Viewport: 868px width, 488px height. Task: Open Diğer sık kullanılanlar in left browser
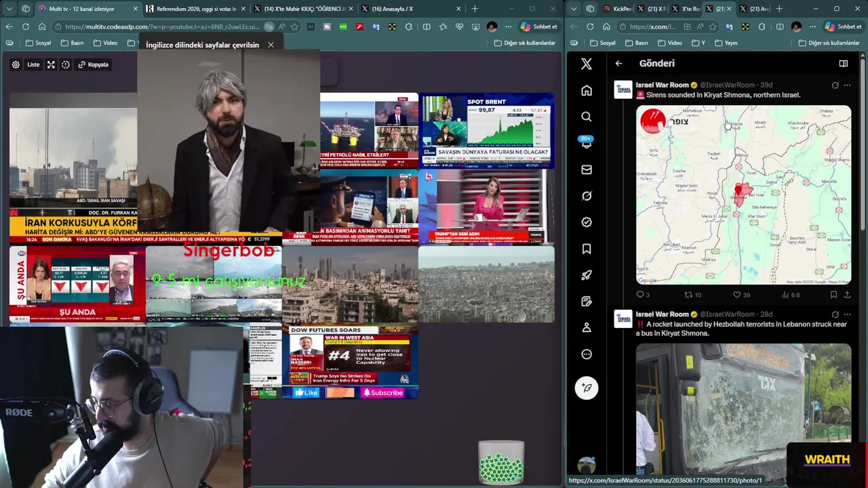[x=524, y=43]
